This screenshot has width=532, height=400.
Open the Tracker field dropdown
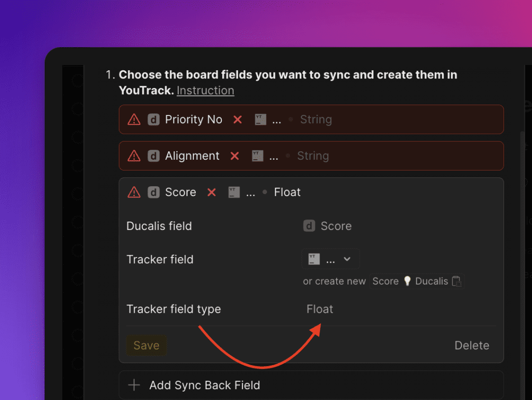click(330, 259)
